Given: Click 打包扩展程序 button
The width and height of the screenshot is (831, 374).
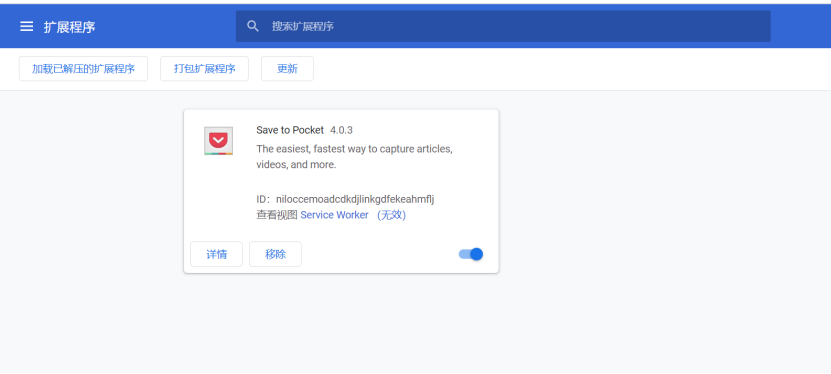Looking at the screenshot, I should (x=205, y=69).
